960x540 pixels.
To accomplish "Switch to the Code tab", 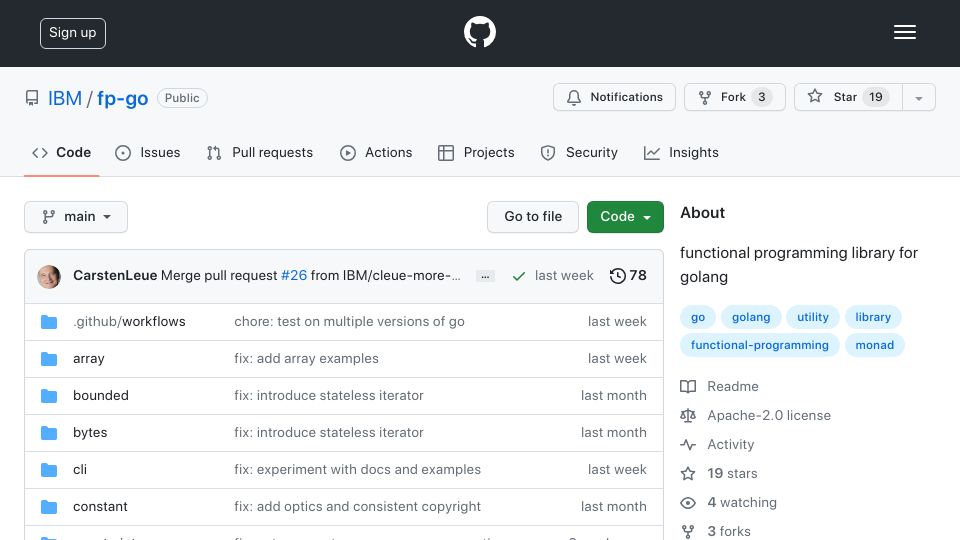I will point(61,152).
